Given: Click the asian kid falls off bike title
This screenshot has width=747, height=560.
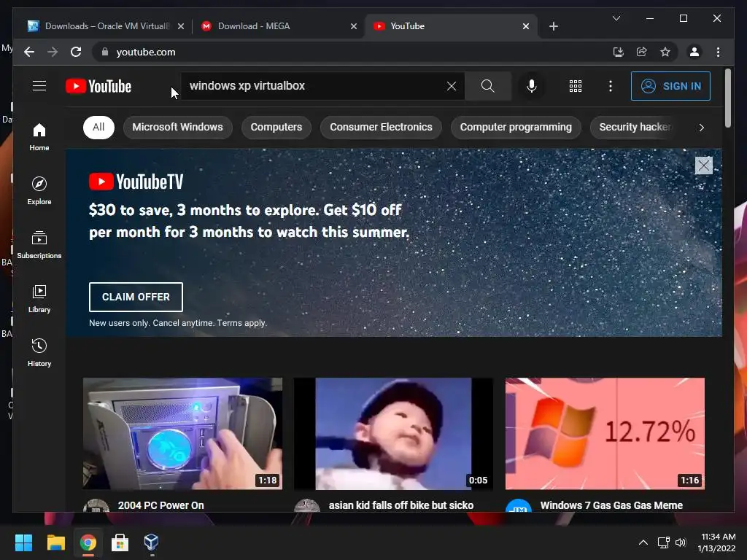Looking at the screenshot, I should pos(400,505).
